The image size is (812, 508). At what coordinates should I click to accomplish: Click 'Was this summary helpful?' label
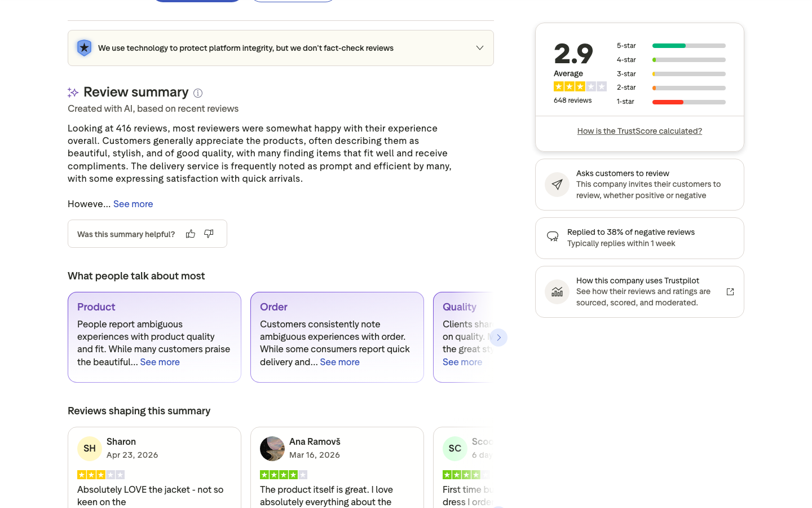[x=126, y=234]
